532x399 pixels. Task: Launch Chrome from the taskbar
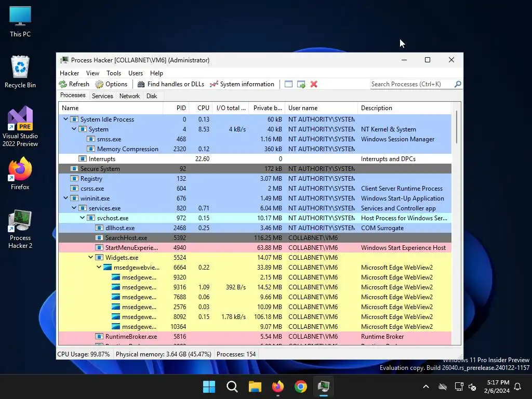coord(301,387)
